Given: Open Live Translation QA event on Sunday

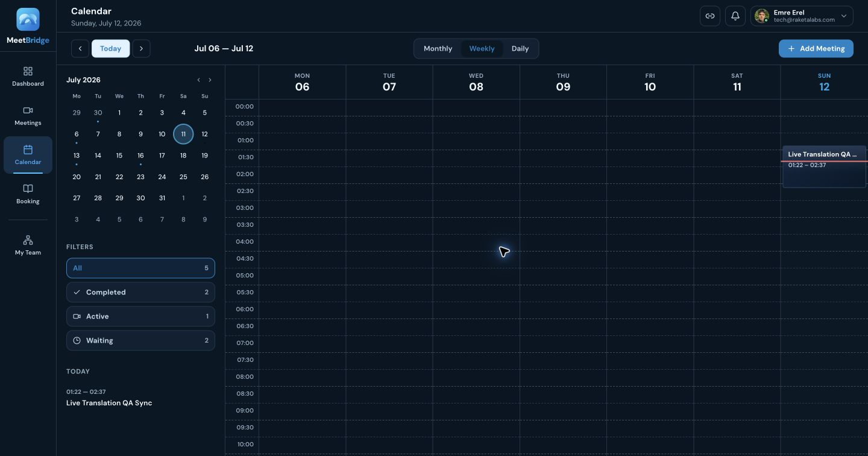Looking at the screenshot, I should [824, 166].
